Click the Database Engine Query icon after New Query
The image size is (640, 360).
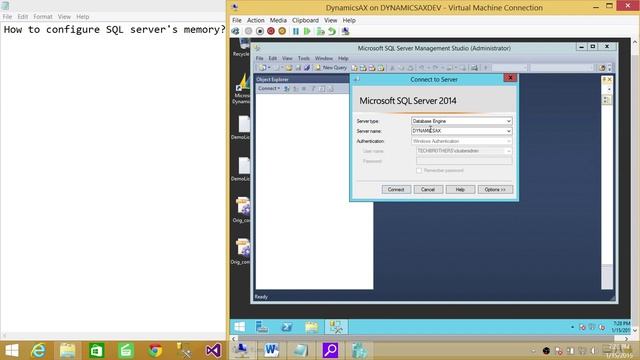[354, 68]
